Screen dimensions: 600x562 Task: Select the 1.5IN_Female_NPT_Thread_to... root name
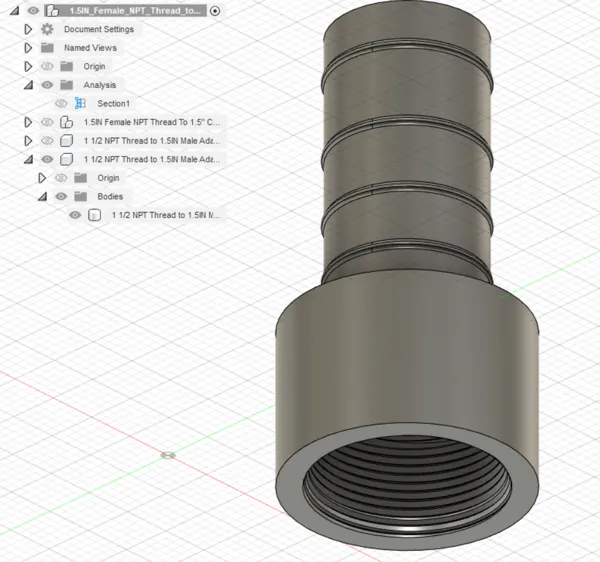point(135,11)
